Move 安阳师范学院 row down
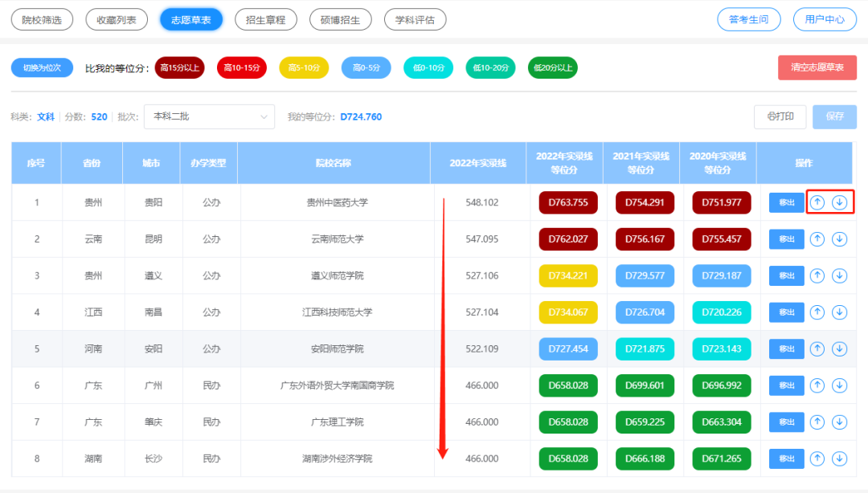Viewport: 868px width, 493px height. pos(840,348)
